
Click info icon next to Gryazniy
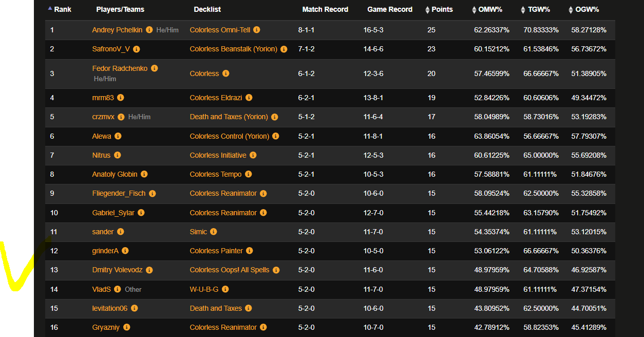pyautogui.click(x=126, y=327)
